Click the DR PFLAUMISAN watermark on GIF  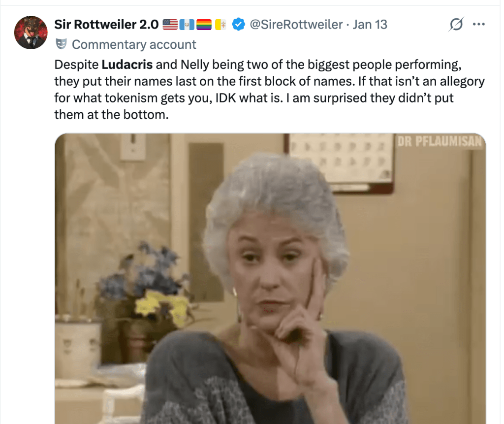point(440,141)
